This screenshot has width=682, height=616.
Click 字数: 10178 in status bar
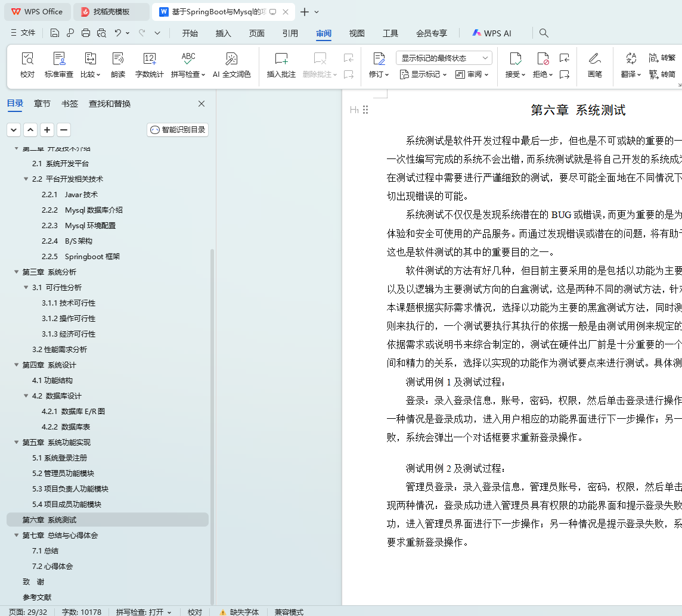[x=81, y=612]
